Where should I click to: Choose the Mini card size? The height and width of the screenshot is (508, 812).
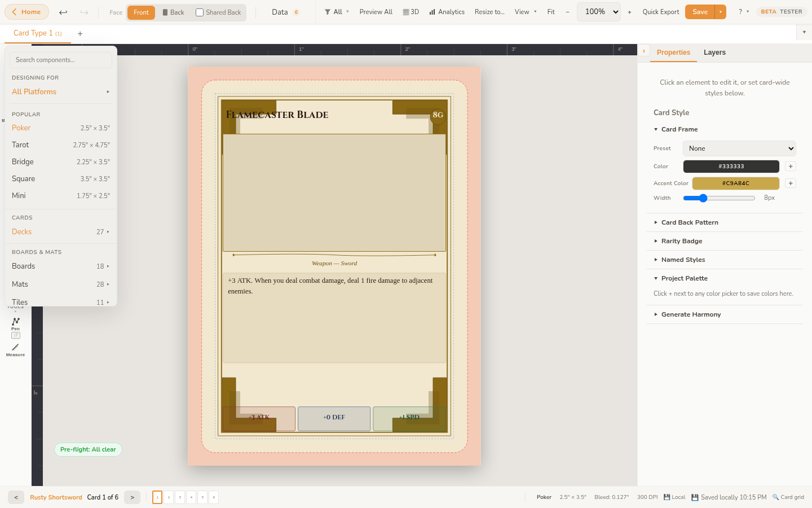61,196
